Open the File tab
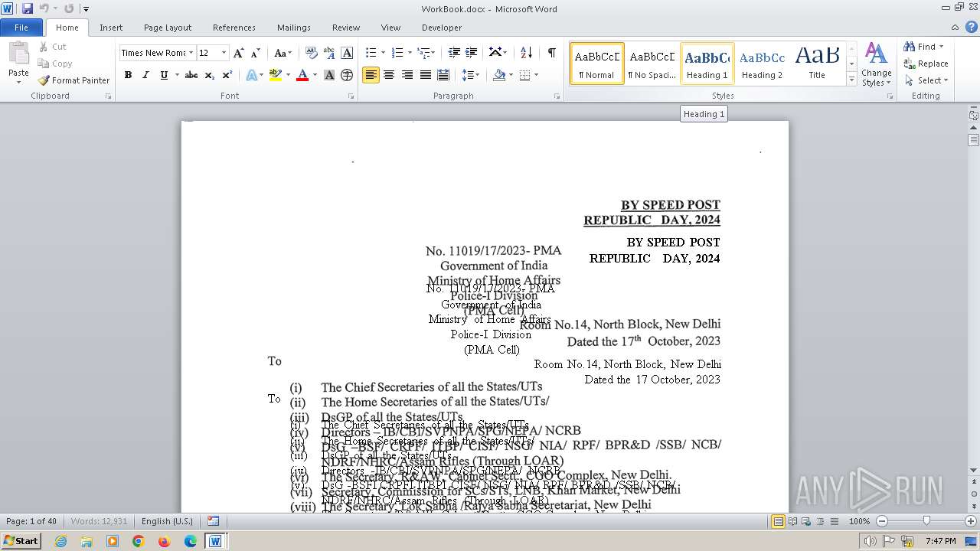Image resolution: width=980 pixels, height=551 pixels. 21,28
